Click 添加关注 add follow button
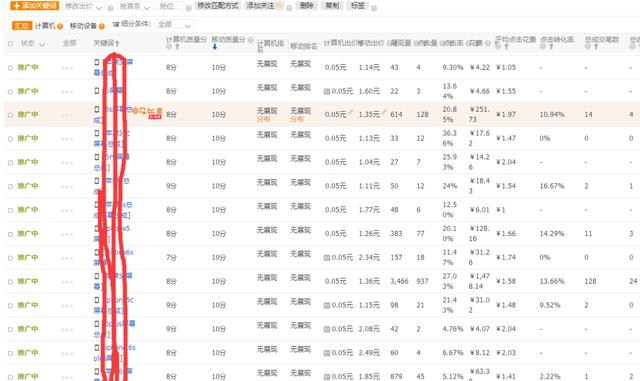The image size is (640, 381). click(264, 6)
